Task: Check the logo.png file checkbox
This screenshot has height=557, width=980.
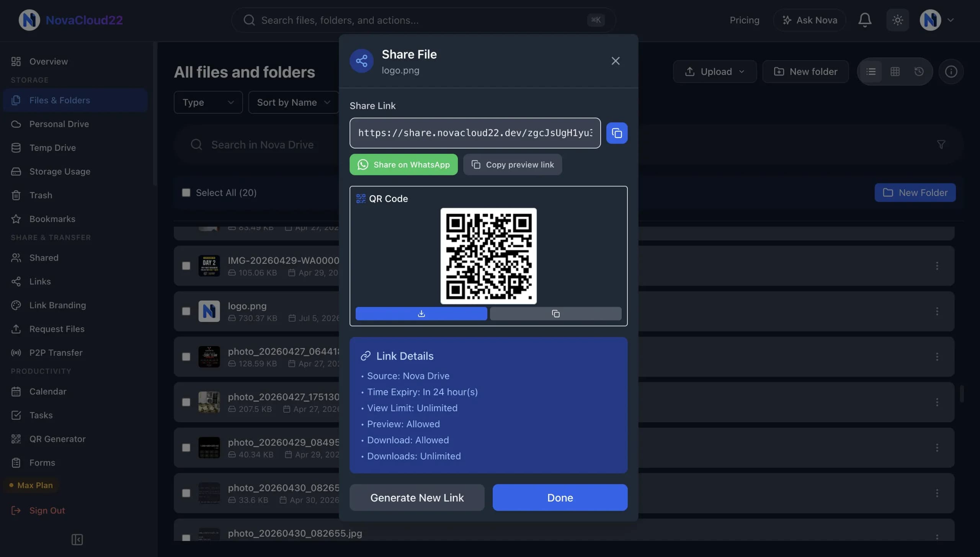Action: tap(186, 311)
